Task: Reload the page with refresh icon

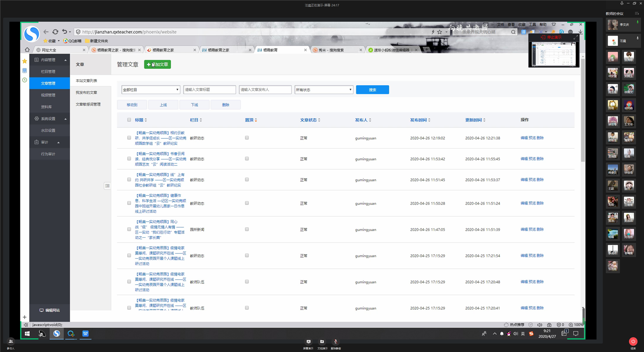Action: [x=55, y=32]
